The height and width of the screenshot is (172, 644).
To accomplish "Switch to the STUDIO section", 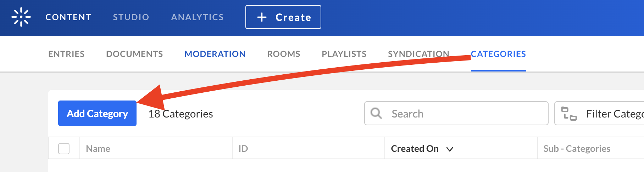I will tap(131, 17).
